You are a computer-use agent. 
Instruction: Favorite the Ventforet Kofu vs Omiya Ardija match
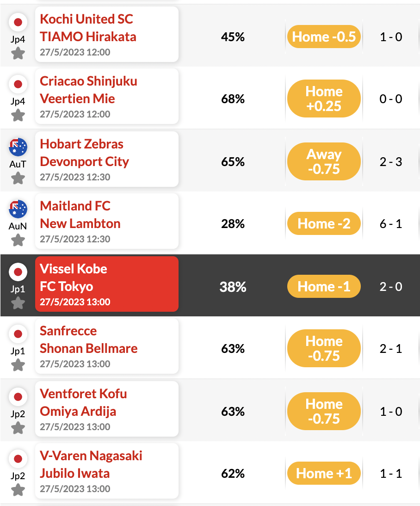click(18, 428)
